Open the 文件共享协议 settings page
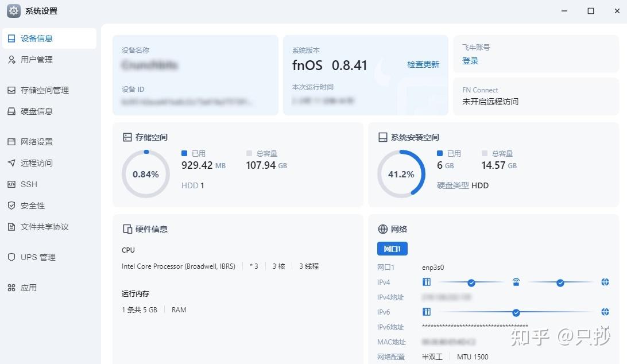 pyautogui.click(x=44, y=227)
